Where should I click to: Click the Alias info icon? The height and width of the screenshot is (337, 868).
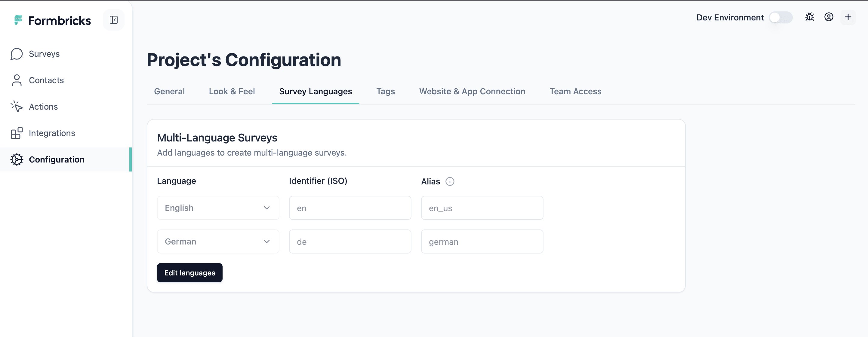pyautogui.click(x=450, y=181)
